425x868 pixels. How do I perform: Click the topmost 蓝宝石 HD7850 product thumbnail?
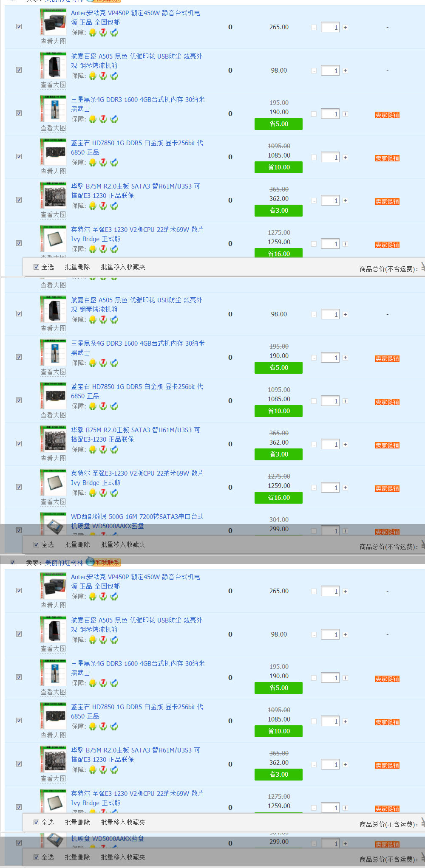pyautogui.click(x=53, y=152)
